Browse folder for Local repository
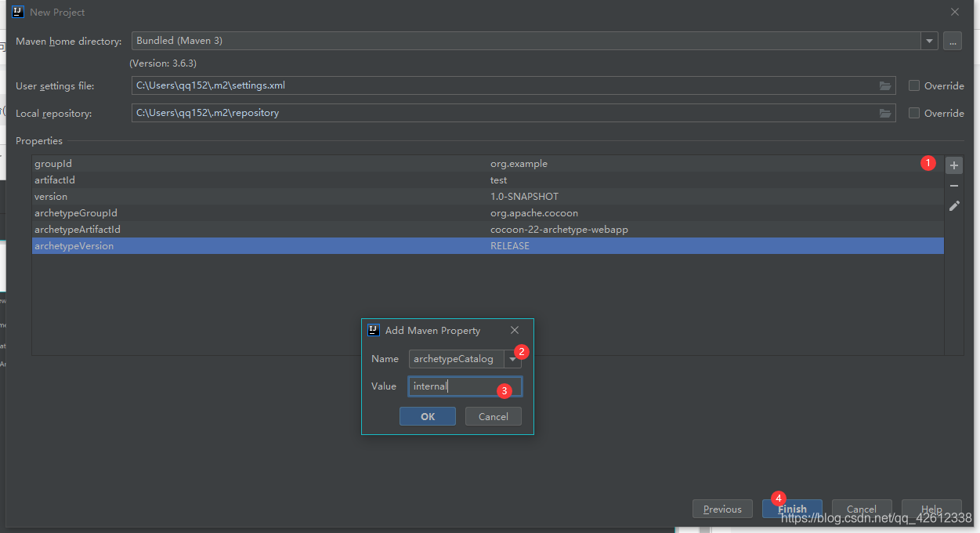The width and height of the screenshot is (980, 533). pyautogui.click(x=885, y=113)
